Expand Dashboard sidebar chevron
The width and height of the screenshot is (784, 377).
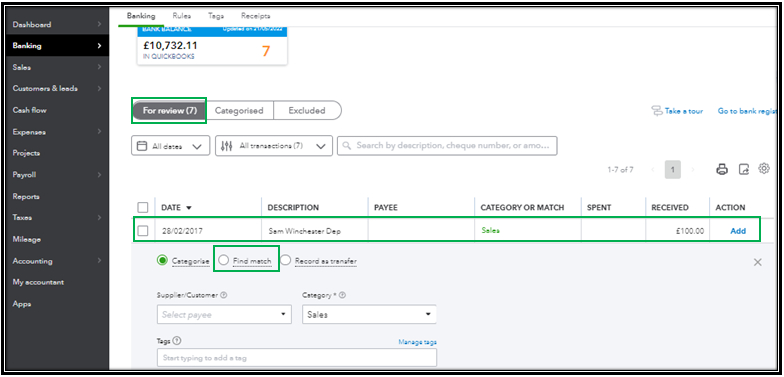point(100,24)
